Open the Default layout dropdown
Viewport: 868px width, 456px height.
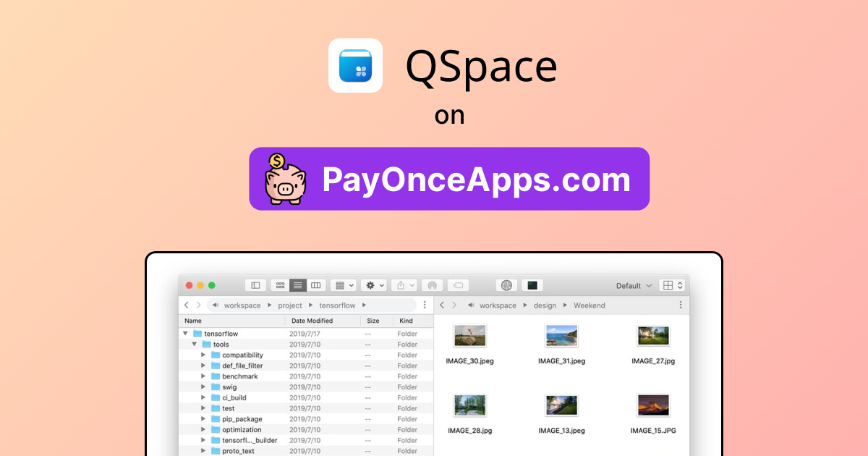631,285
